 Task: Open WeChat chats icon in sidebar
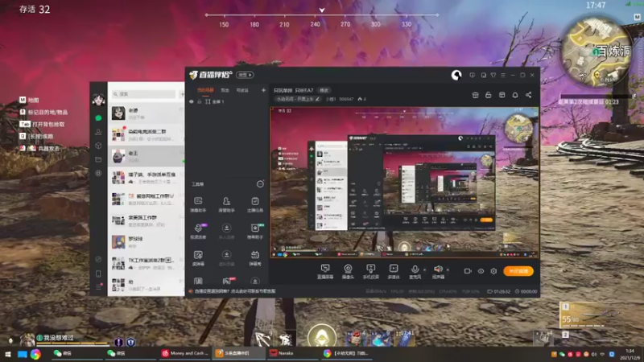pyautogui.click(x=98, y=117)
